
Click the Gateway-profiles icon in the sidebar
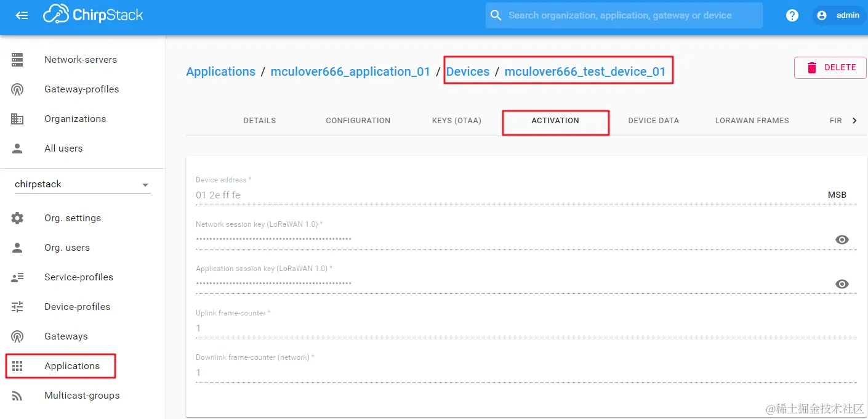17,89
